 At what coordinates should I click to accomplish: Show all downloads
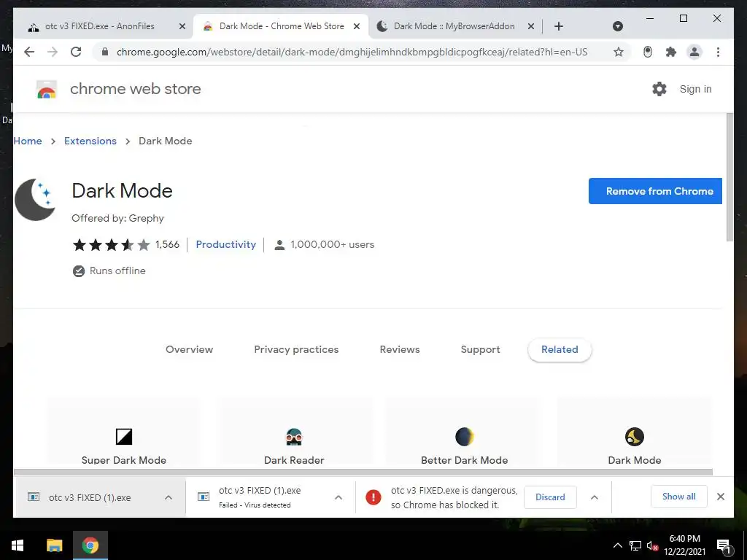click(x=679, y=497)
